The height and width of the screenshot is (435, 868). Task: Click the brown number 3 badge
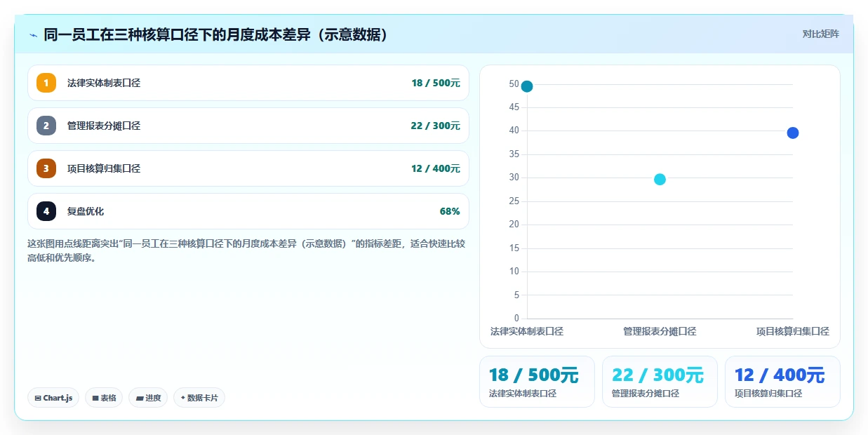[46, 168]
